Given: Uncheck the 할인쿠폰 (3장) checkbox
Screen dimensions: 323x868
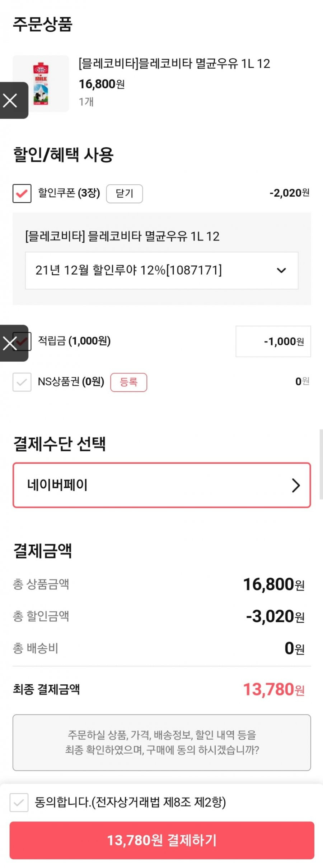Looking at the screenshot, I should [22, 193].
